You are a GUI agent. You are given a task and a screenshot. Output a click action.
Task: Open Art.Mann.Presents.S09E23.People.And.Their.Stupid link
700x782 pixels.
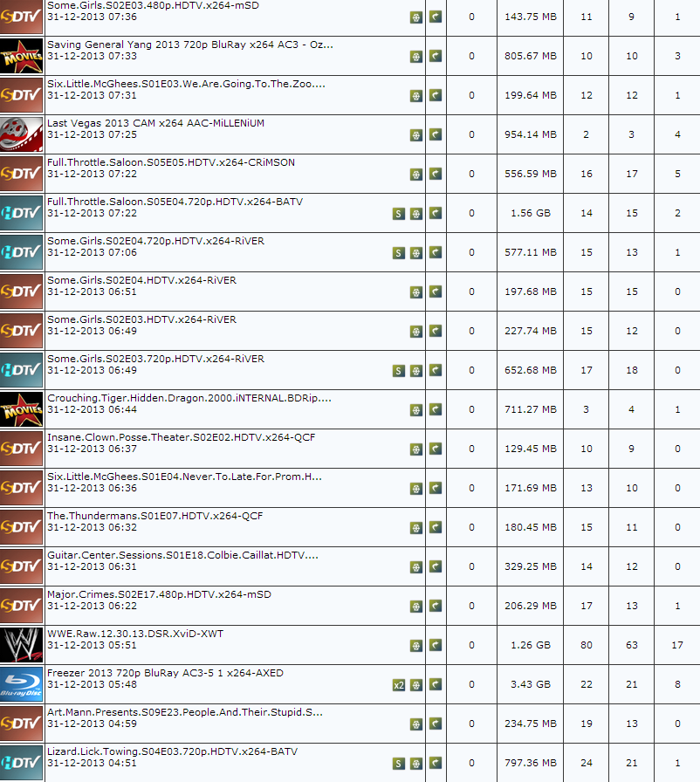coord(185,712)
